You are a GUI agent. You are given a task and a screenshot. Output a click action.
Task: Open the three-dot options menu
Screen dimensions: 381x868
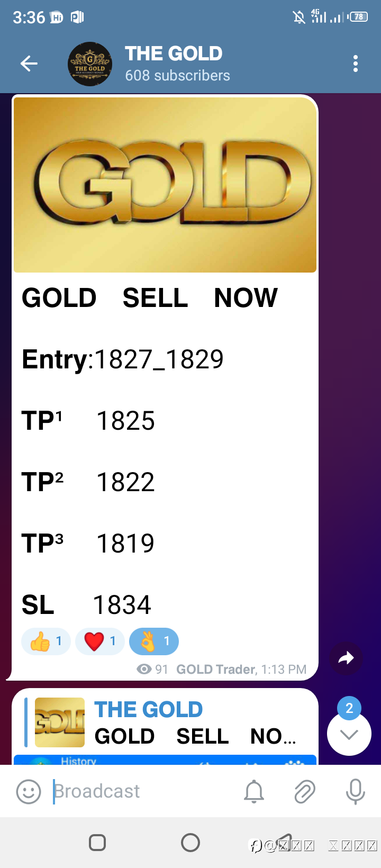click(356, 64)
